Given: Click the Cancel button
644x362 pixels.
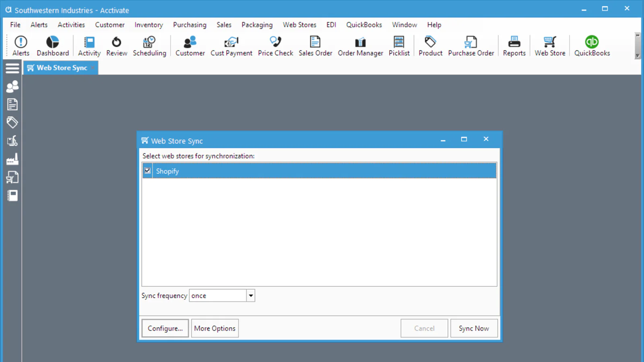Looking at the screenshot, I should tap(424, 328).
